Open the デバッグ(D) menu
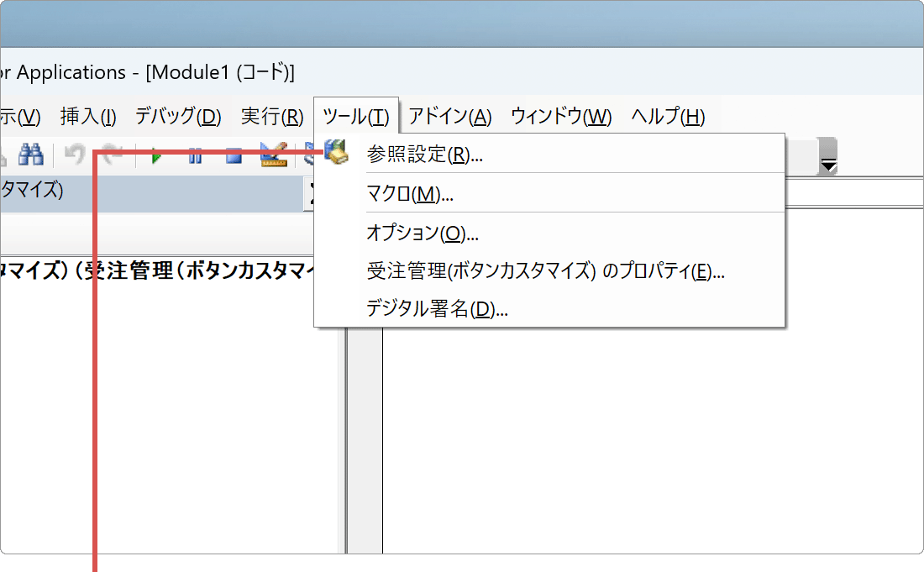The width and height of the screenshot is (924, 572). (177, 117)
